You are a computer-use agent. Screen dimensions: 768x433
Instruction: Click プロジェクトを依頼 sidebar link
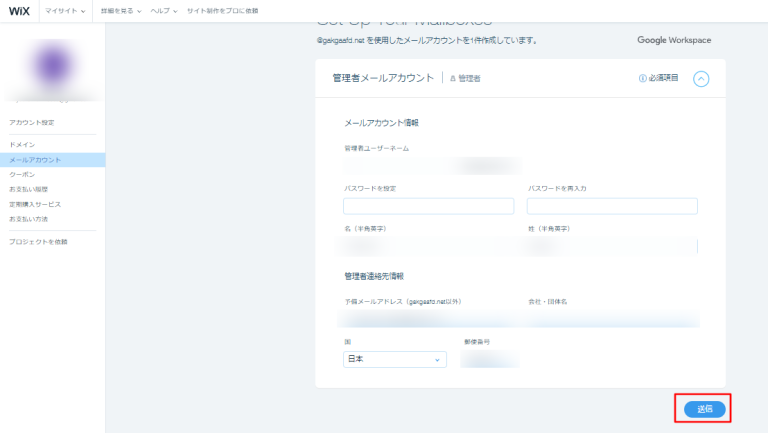[38, 242]
